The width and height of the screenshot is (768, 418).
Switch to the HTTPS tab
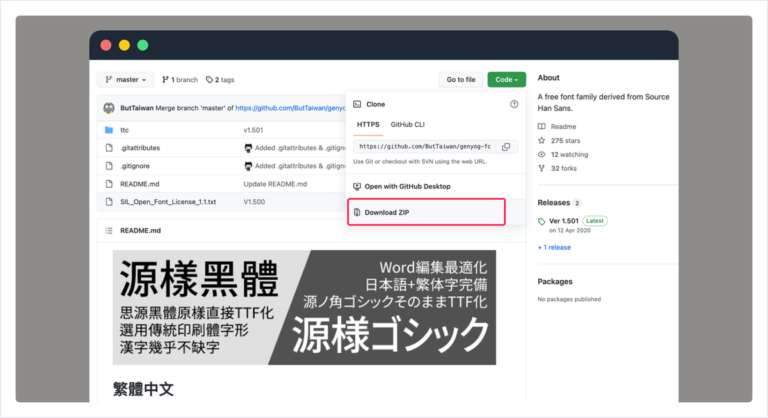click(x=368, y=124)
